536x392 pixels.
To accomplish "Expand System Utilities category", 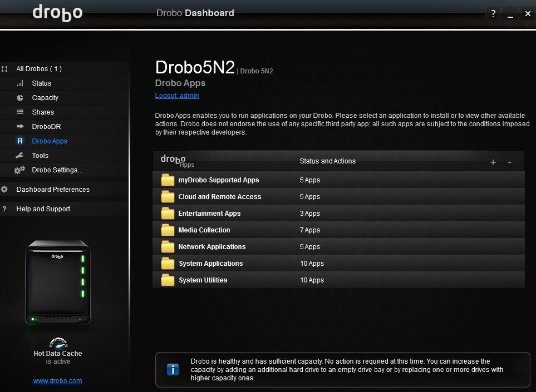I will pos(338,280).
